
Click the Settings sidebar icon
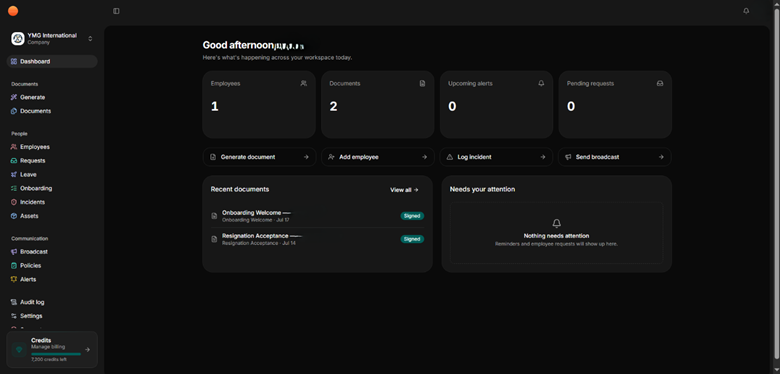[x=14, y=316]
